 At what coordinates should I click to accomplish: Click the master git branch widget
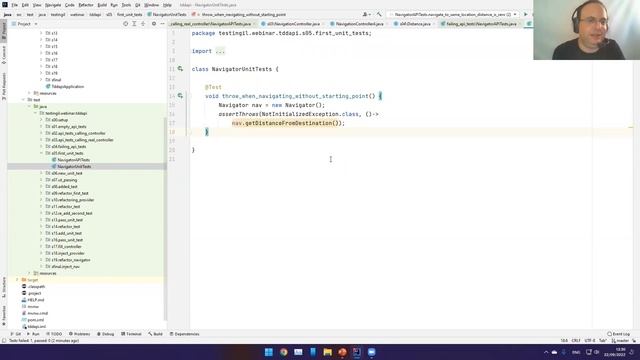coord(621,340)
